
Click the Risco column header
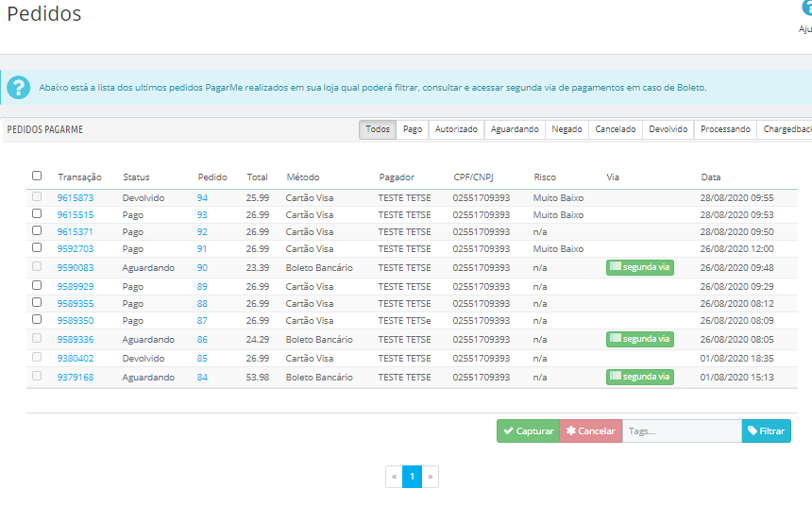pyautogui.click(x=545, y=177)
